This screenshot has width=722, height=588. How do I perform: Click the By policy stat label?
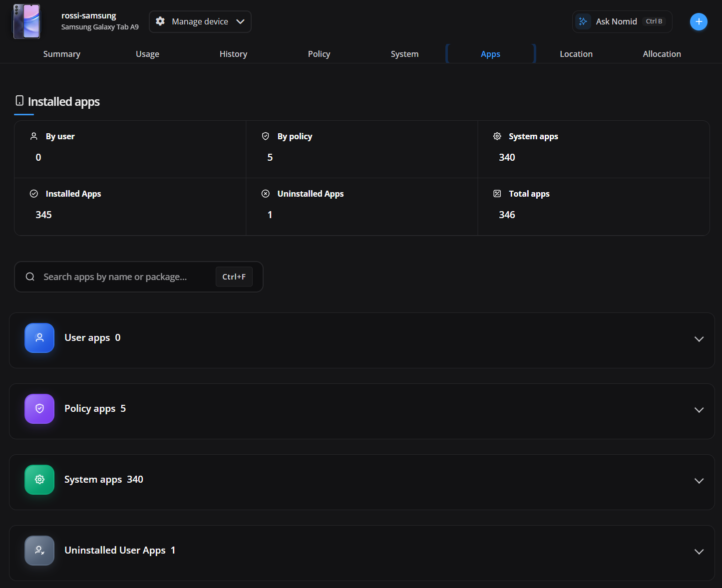point(295,136)
